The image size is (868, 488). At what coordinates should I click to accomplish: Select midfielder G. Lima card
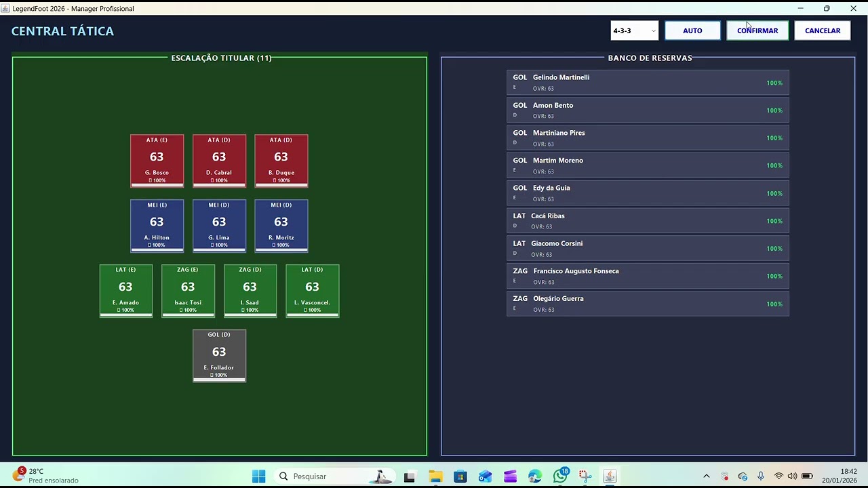219,226
